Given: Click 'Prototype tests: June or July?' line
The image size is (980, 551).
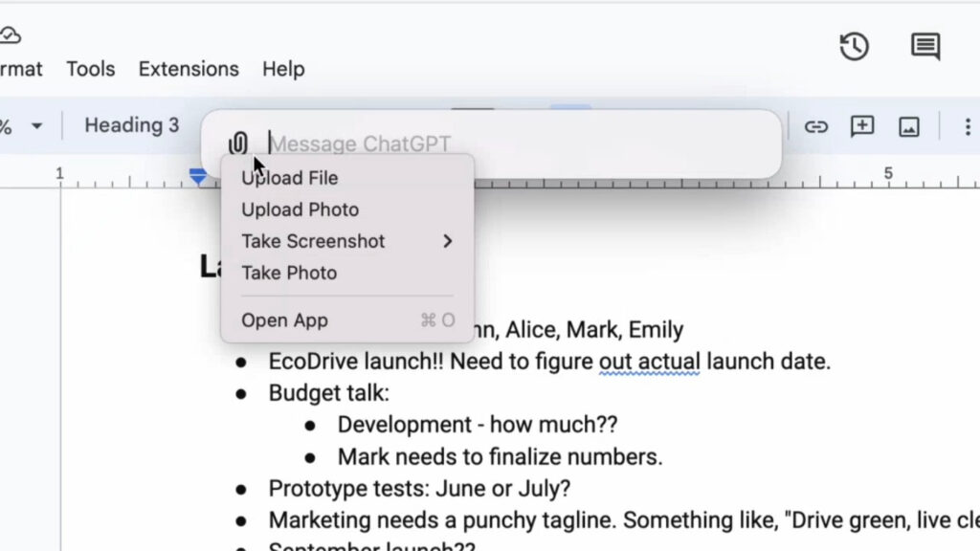Looking at the screenshot, I should click(419, 489).
